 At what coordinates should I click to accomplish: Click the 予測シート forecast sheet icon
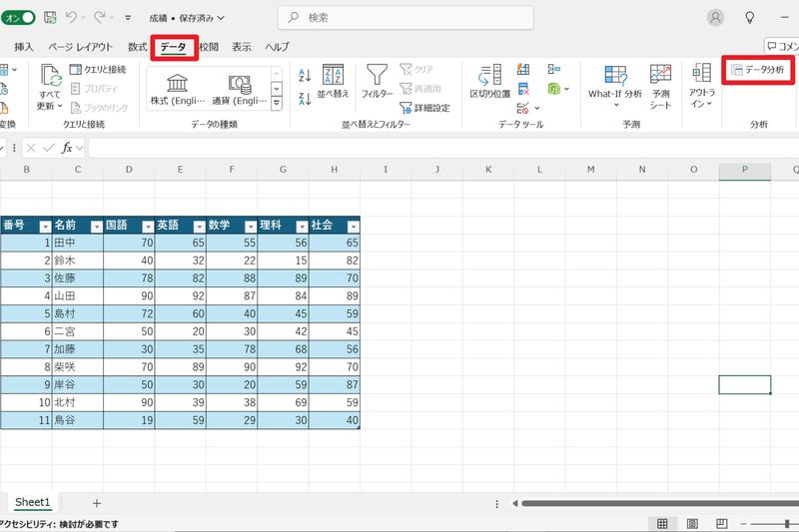660,87
